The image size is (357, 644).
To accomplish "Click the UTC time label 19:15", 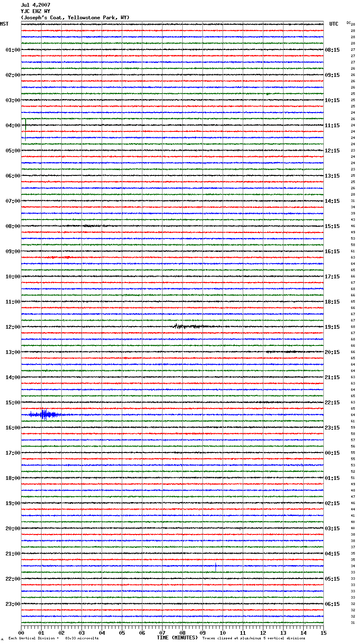I will pos(332,327).
